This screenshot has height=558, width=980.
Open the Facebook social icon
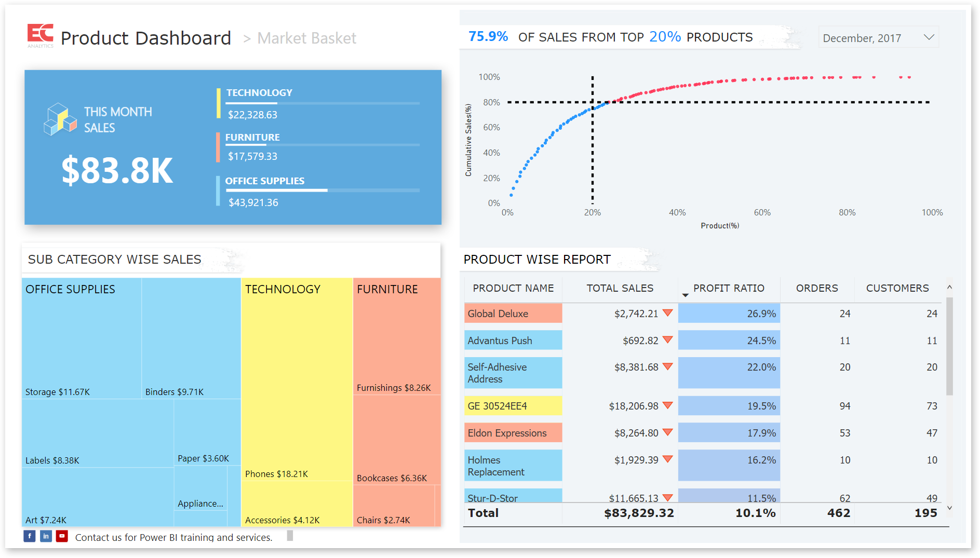pyautogui.click(x=30, y=536)
